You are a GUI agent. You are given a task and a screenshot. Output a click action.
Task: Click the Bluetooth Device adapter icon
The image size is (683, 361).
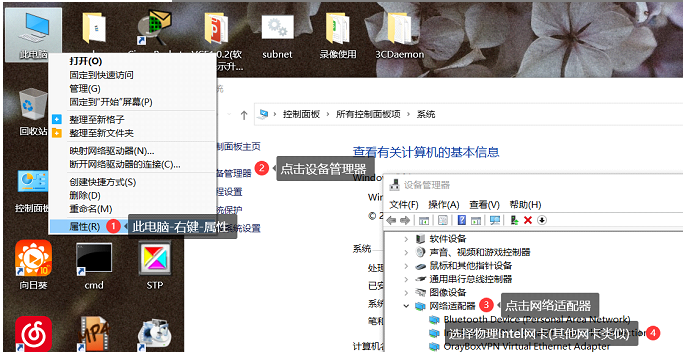(x=434, y=320)
